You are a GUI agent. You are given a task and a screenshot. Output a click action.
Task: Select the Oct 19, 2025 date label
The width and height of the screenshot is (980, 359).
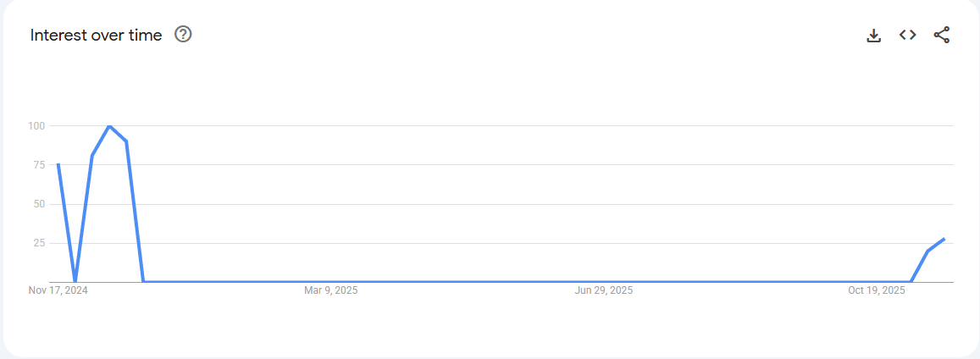[x=877, y=290]
